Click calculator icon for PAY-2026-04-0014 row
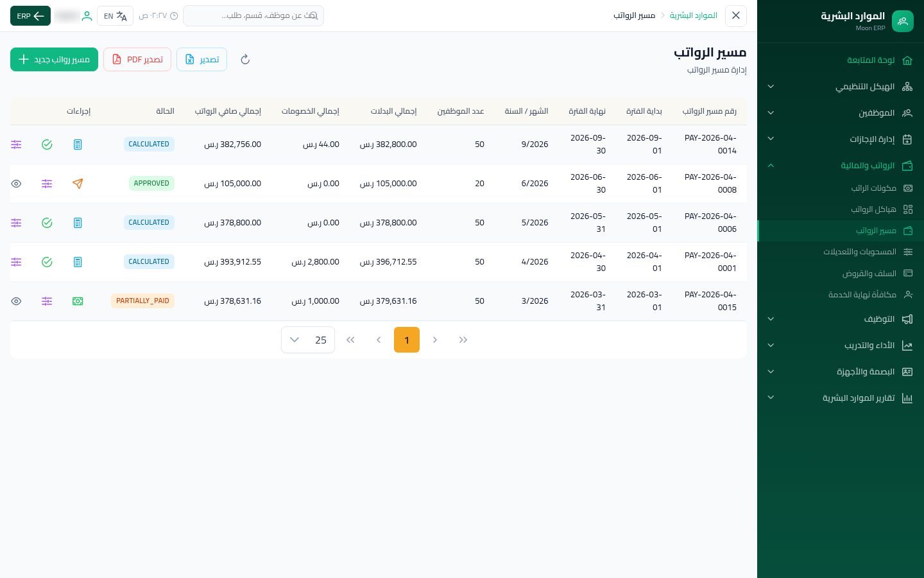The image size is (924, 578). pyautogui.click(x=78, y=144)
